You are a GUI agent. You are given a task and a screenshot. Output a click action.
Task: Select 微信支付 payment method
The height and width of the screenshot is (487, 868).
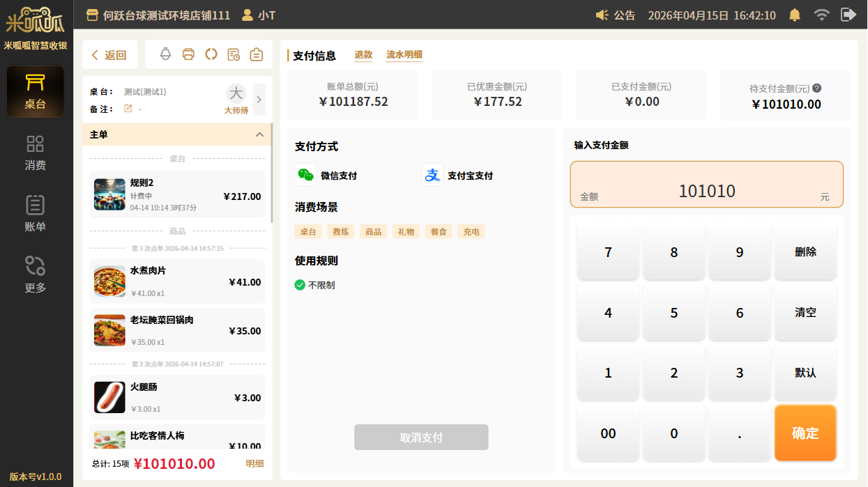[x=326, y=175]
